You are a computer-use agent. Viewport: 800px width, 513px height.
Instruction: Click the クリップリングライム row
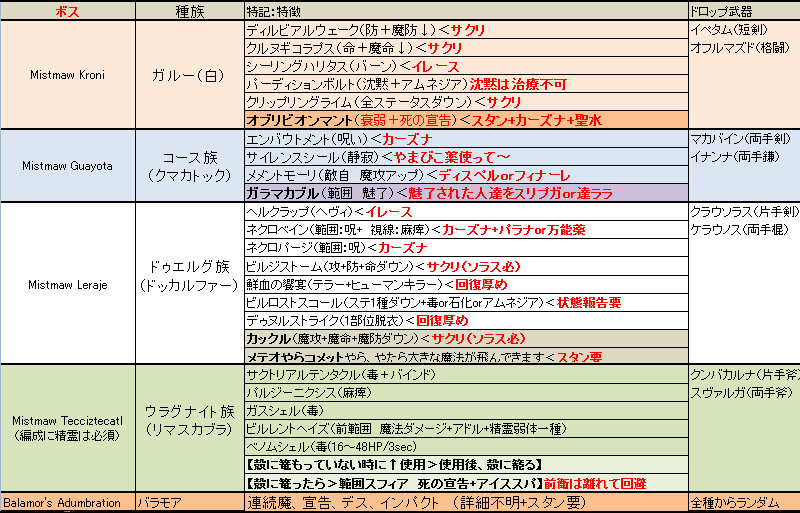pyautogui.click(x=466, y=102)
